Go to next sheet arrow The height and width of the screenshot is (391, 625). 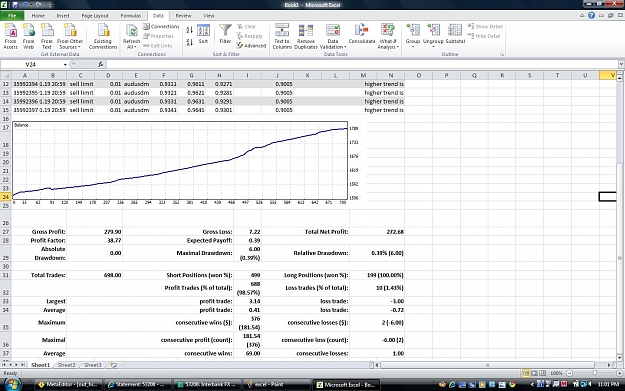16,365
